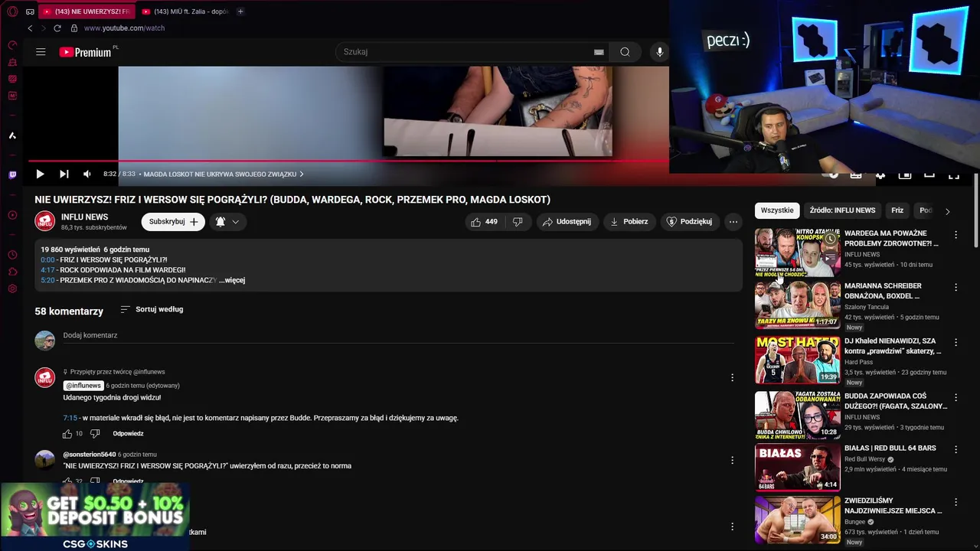Open chapter list MAGDA LOSKOT chevron

tap(301, 174)
